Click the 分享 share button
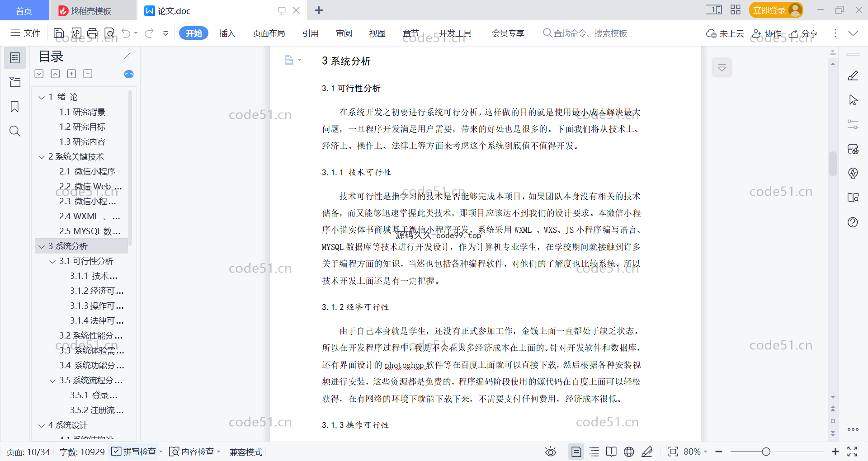Image resolution: width=868 pixels, height=461 pixels. pos(803,33)
